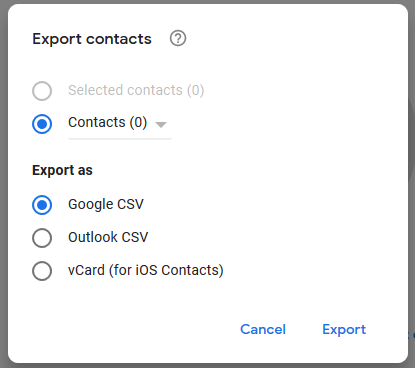Click the disabled Selected contacts radio button
Screen dimensions: 415x368
[42, 91]
